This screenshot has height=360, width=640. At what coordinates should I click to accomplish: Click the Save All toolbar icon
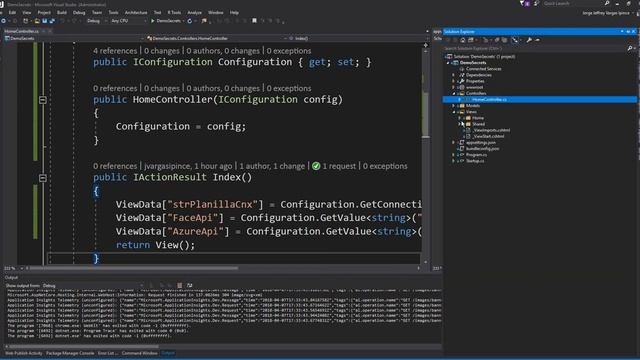[x=52, y=21]
